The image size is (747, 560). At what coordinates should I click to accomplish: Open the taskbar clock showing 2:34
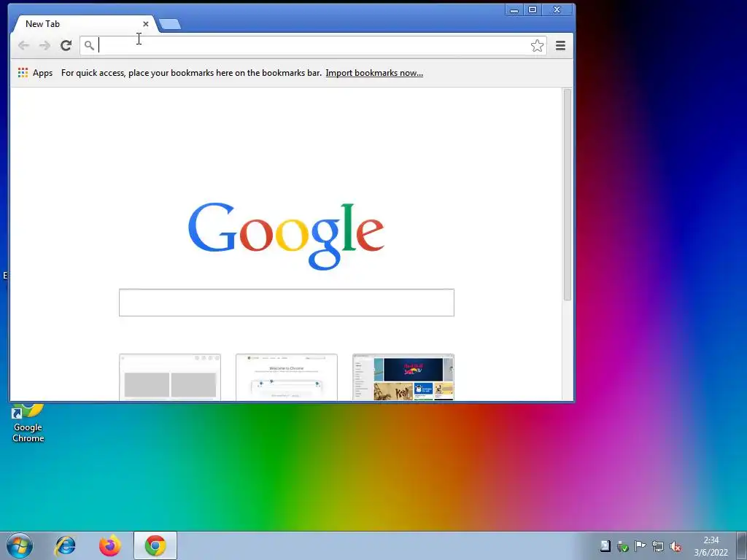pos(711,546)
